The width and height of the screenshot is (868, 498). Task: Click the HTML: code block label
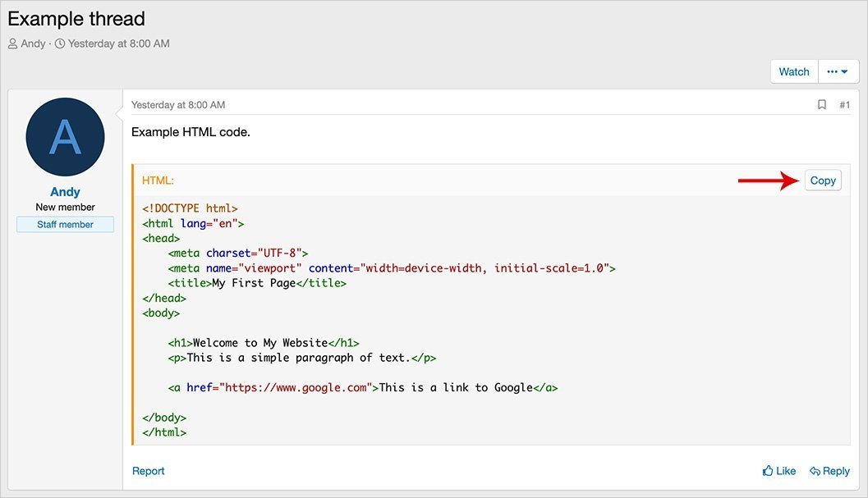[158, 180]
